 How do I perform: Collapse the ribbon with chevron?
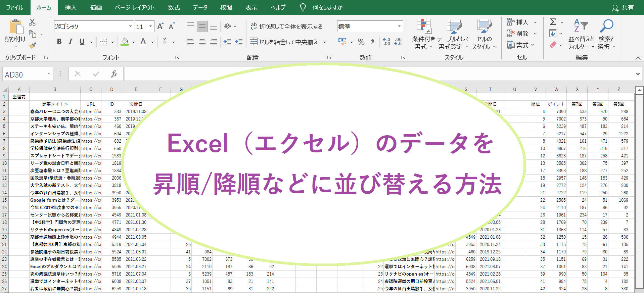click(x=638, y=58)
